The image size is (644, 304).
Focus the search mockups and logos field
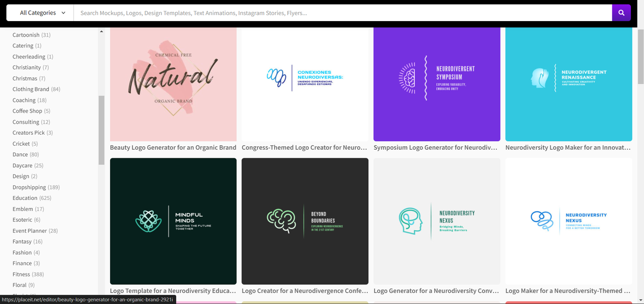[x=343, y=13]
